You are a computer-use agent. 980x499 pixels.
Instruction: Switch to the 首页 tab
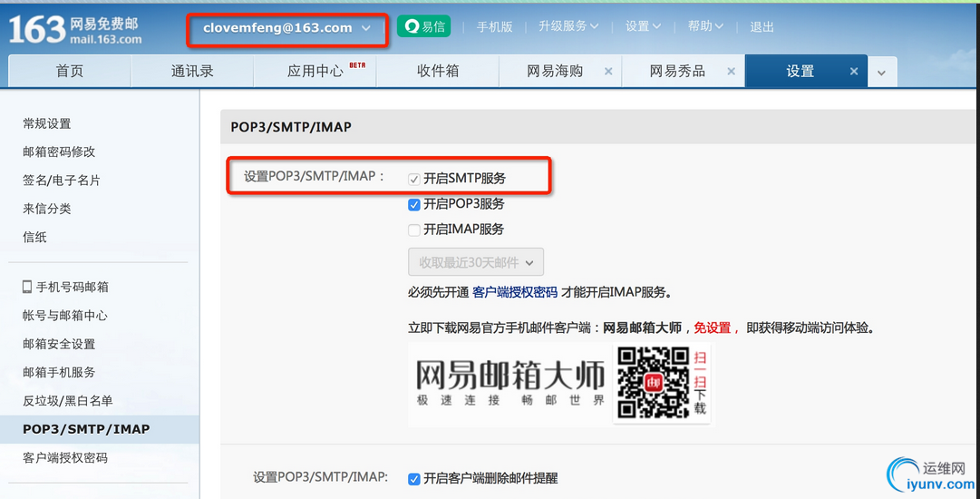pos(70,72)
